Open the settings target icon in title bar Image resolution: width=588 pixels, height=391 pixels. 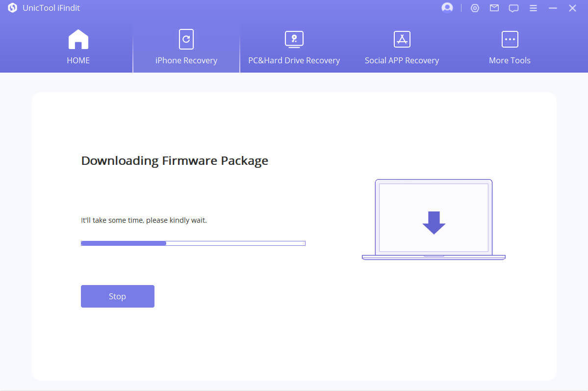pyautogui.click(x=475, y=8)
